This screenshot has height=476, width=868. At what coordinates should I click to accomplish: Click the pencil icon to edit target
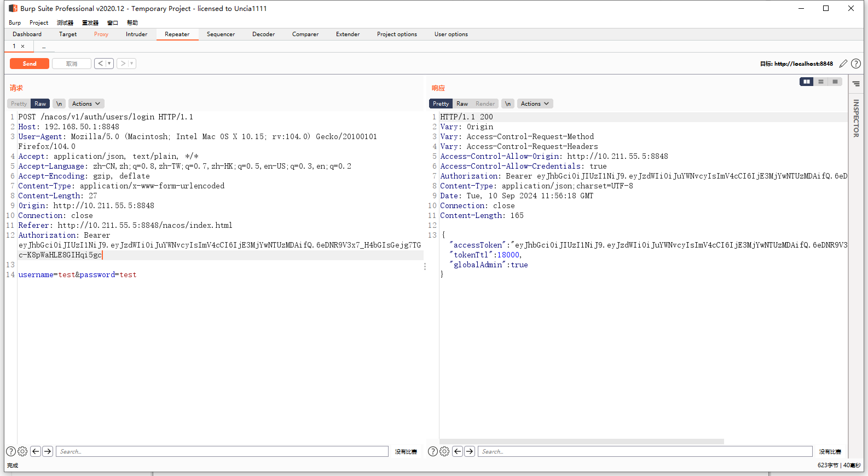(843, 64)
